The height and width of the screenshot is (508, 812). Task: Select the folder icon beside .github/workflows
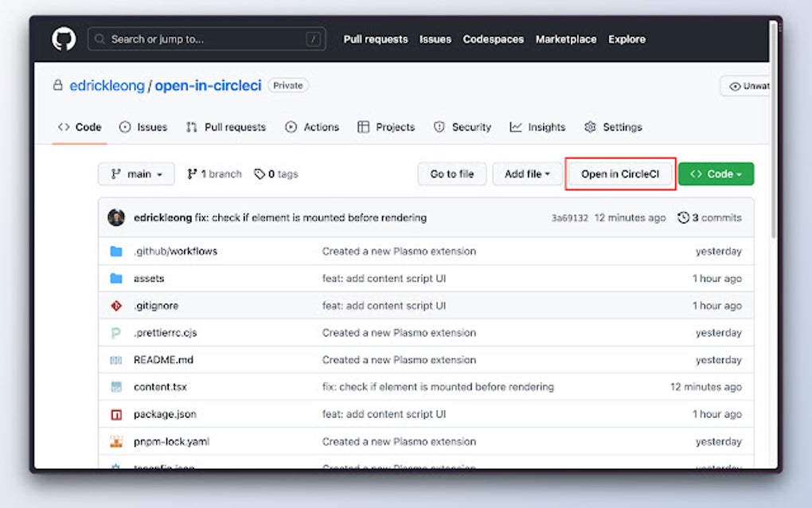click(116, 251)
